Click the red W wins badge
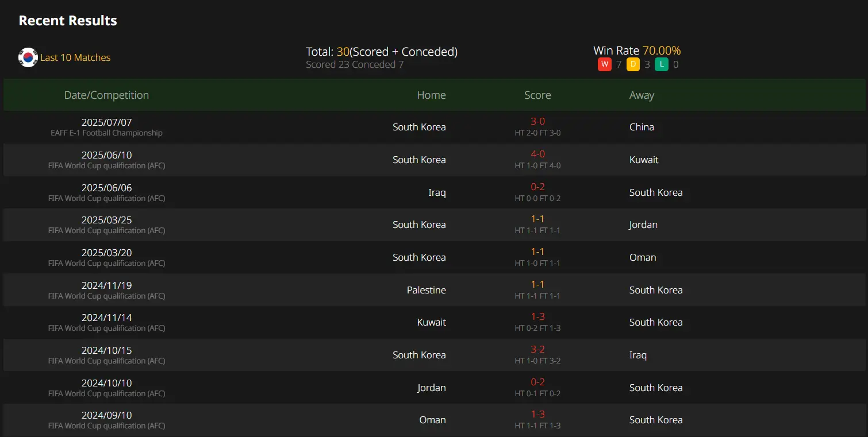This screenshot has width=868, height=437. [x=604, y=64]
